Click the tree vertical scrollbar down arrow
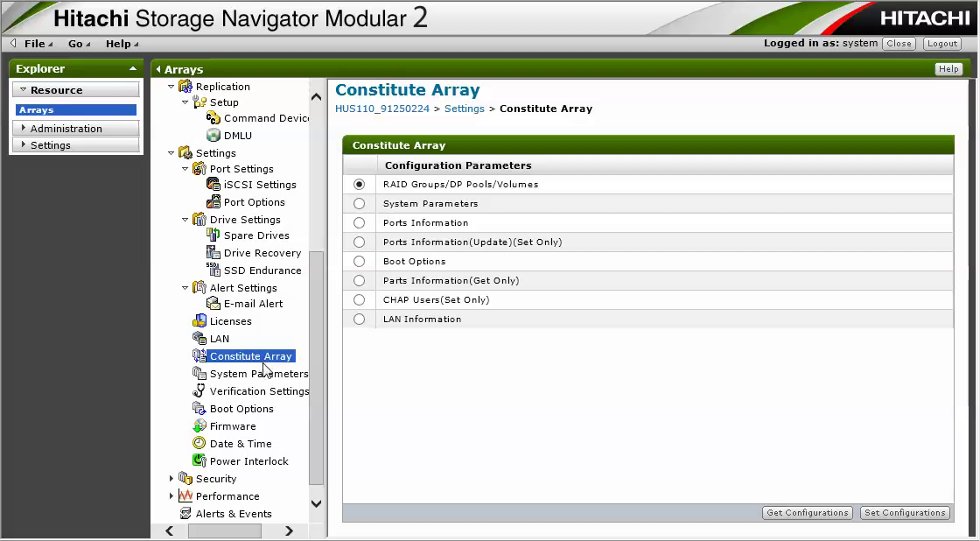980x541 pixels. (316, 503)
